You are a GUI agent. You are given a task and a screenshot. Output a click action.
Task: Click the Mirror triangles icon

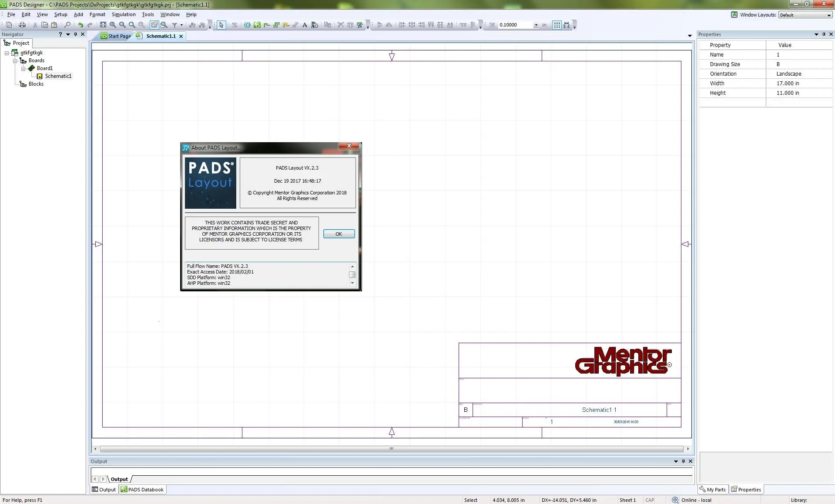click(389, 25)
